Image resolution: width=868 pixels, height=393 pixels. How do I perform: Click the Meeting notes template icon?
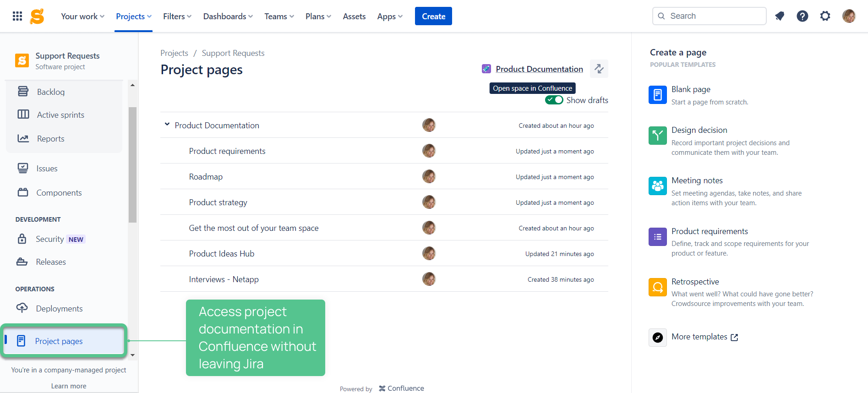658,186
